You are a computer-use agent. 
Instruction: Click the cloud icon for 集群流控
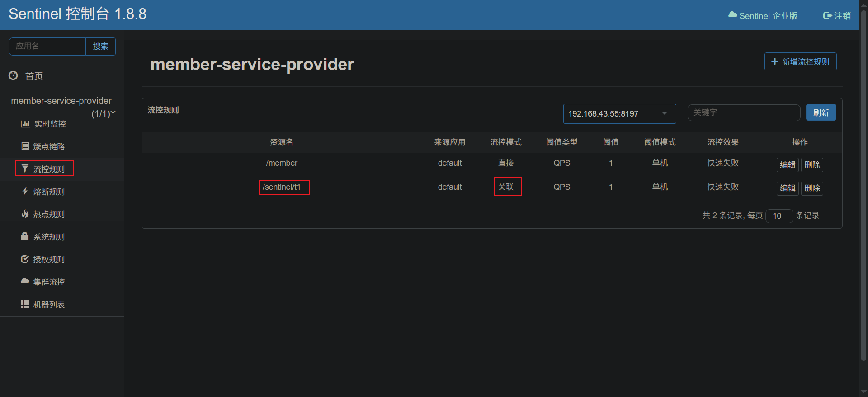[25, 281]
